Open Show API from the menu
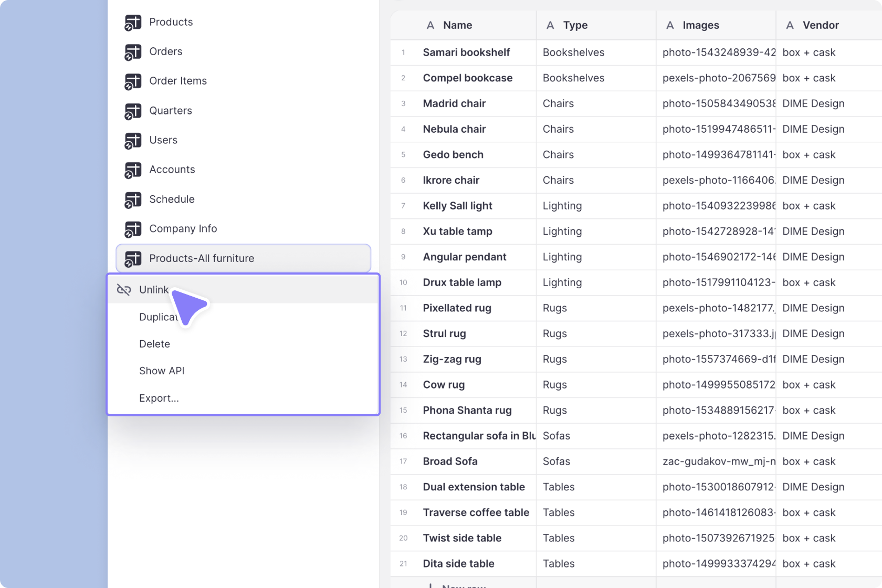This screenshot has height=588, width=882. [x=162, y=371]
